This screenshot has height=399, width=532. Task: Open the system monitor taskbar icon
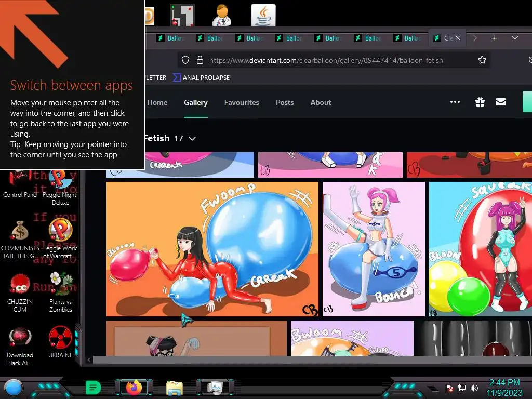[x=215, y=388]
